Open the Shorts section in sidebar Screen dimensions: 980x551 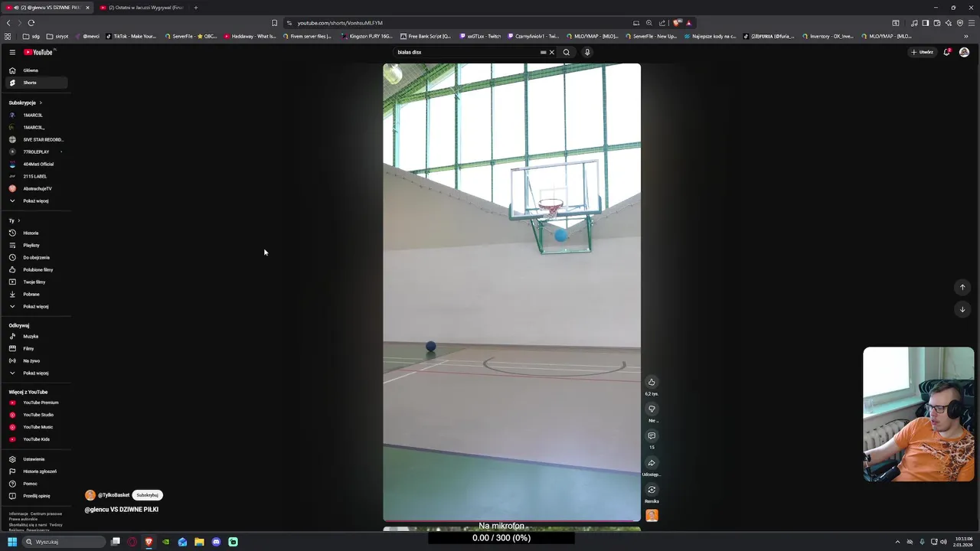[35, 83]
